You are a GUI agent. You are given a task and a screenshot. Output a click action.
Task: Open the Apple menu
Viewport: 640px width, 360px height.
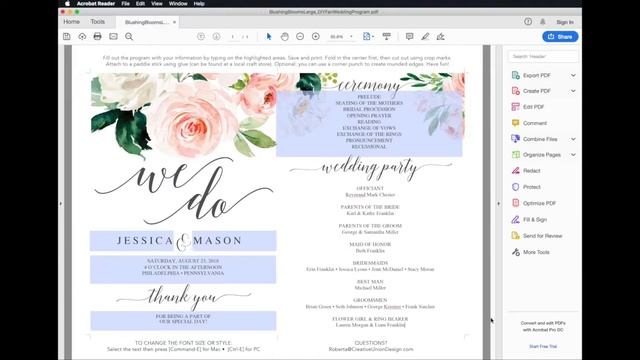(67, 4)
